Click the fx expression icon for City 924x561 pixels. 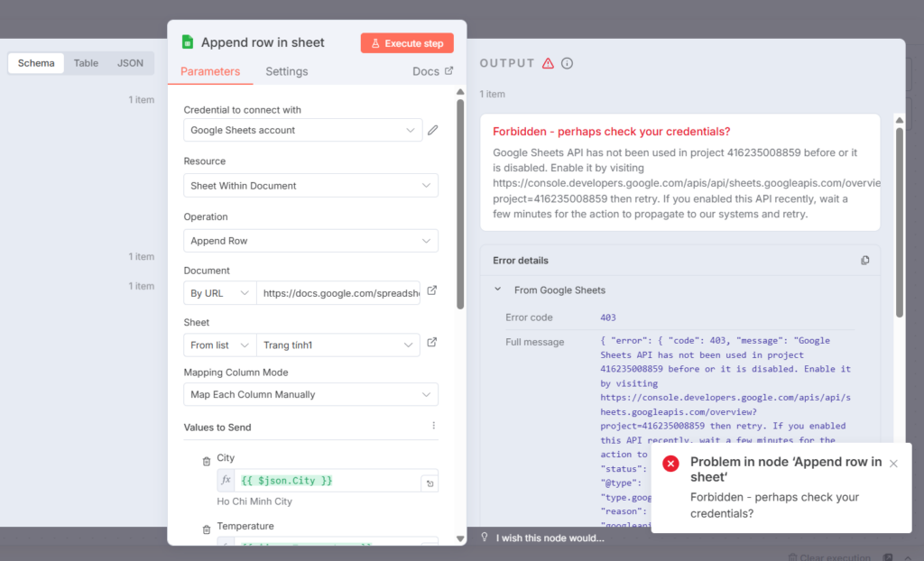[226, 480]
